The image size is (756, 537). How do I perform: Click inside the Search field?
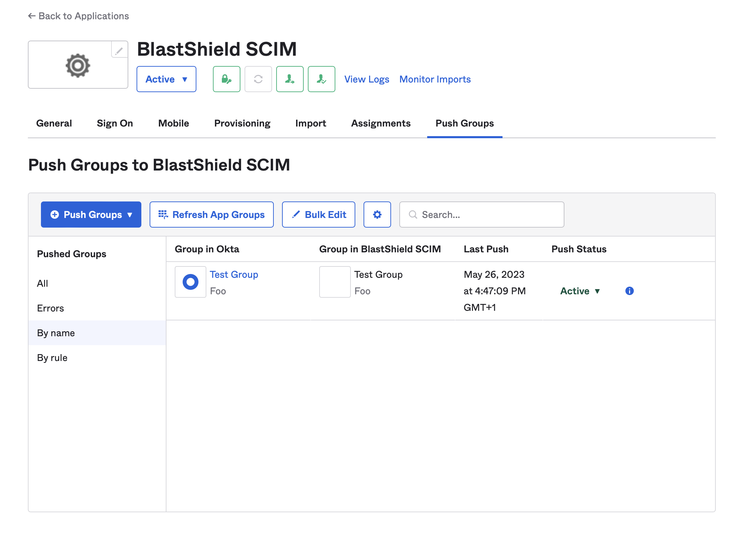click(481, 214)
